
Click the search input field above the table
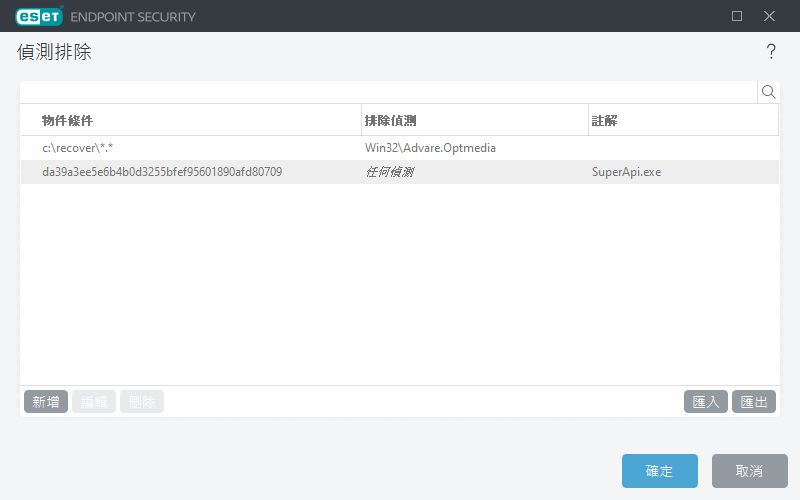388,92
